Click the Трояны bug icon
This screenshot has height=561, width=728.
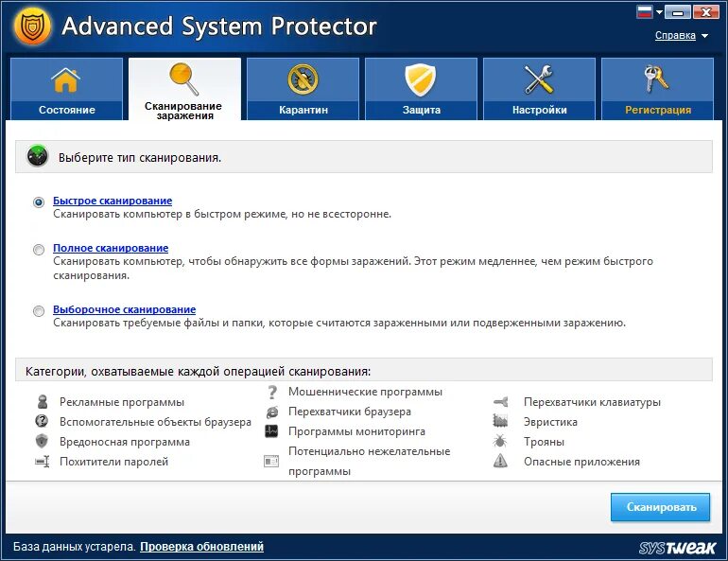pyautogui.click(x=500, y=441)
